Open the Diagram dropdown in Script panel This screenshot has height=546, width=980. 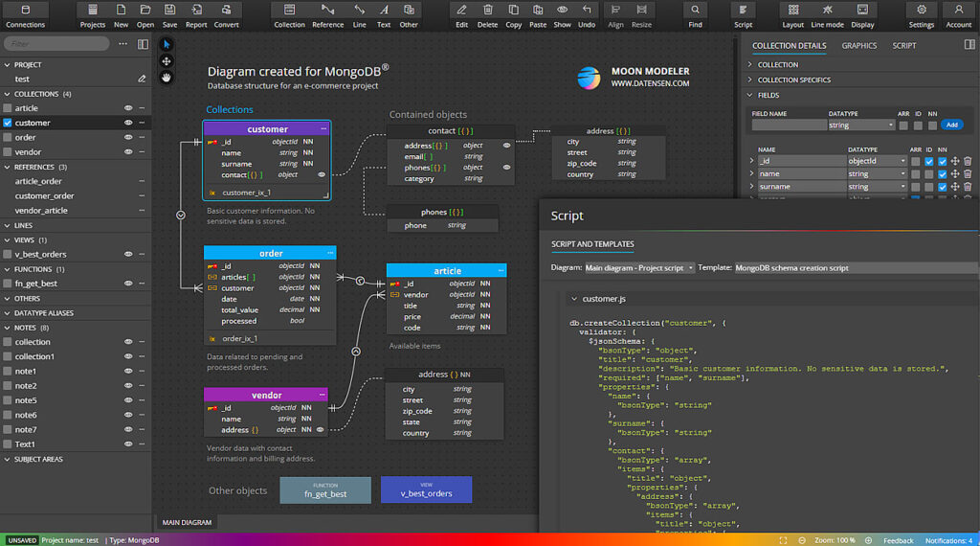pos(638,268)
